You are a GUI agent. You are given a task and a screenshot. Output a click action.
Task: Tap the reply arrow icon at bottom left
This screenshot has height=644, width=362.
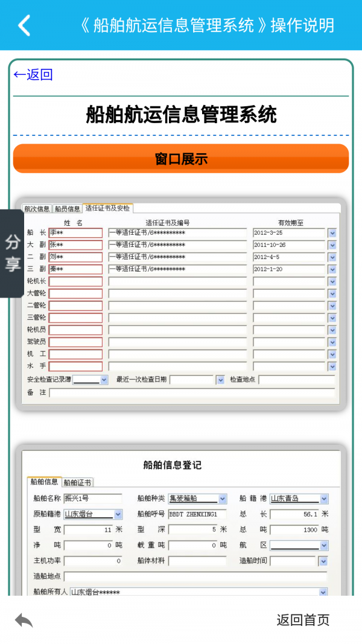[24, 620]
